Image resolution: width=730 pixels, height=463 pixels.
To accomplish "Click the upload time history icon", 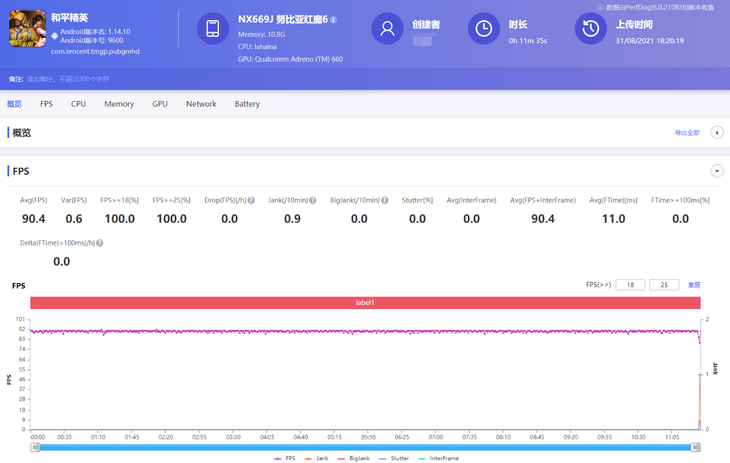I will (591, 28).
